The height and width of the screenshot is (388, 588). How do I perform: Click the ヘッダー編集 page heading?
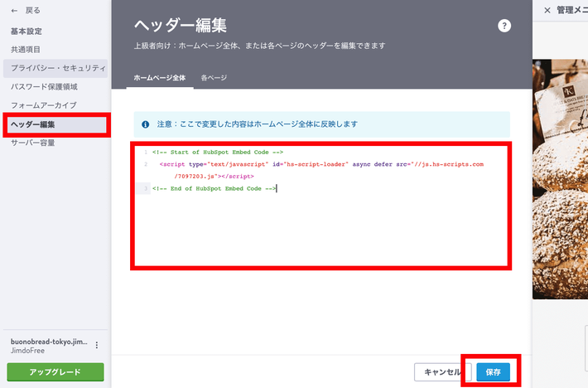point(181,26)
